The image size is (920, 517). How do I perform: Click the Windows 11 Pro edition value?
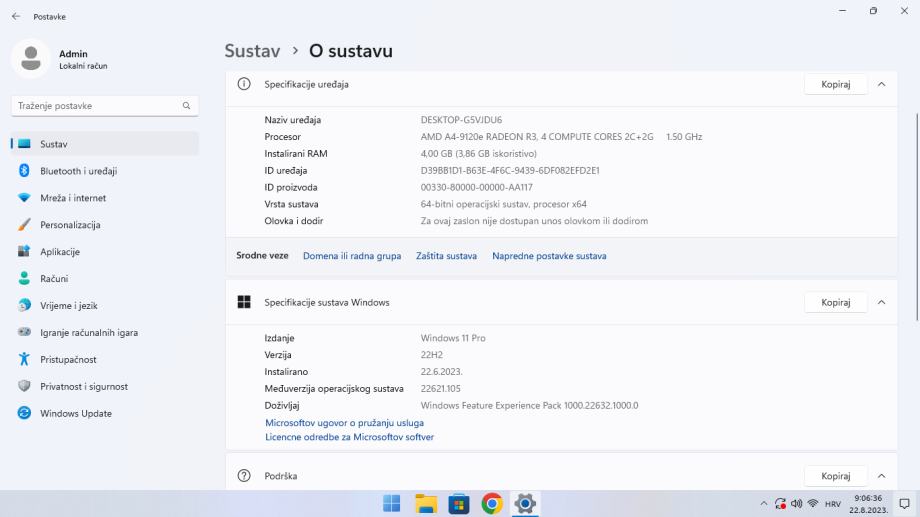coord(453,338)
